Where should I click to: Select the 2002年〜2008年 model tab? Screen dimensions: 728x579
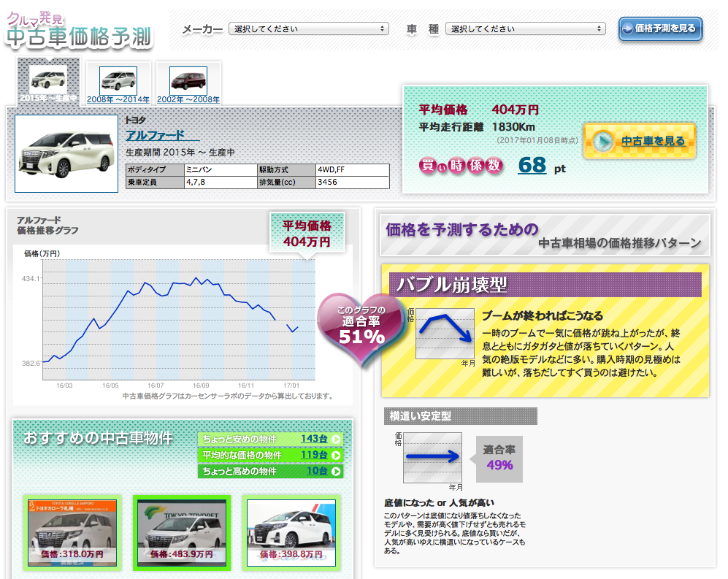tap(188, 83)
